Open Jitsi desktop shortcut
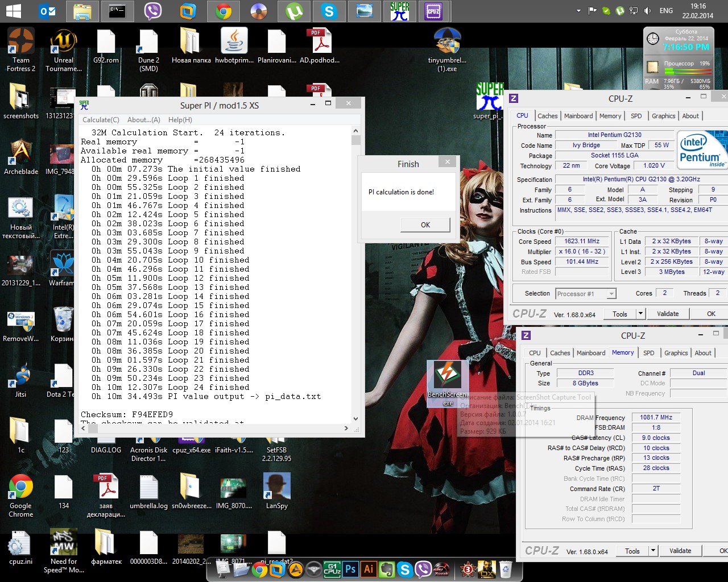 21,380
